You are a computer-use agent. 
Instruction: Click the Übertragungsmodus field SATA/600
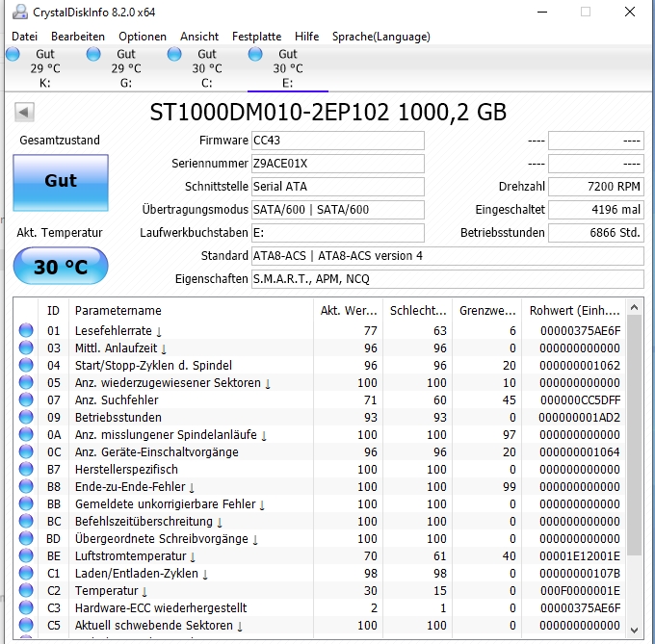pyautogui.click(x=337, y=210)
